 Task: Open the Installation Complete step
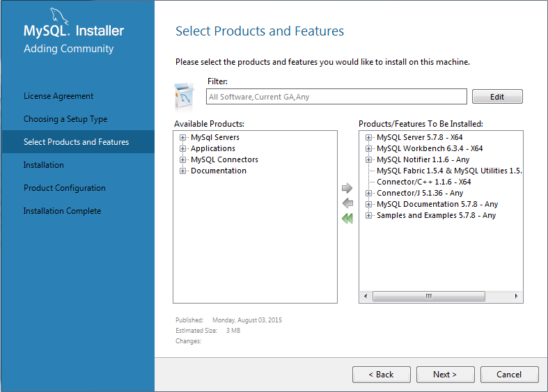point(62,211)
